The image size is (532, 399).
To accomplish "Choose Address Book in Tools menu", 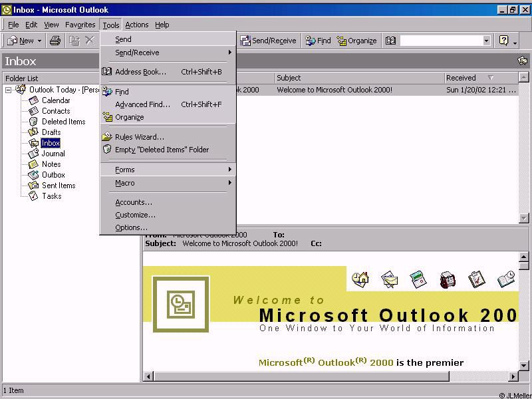I will click(168, 72).
